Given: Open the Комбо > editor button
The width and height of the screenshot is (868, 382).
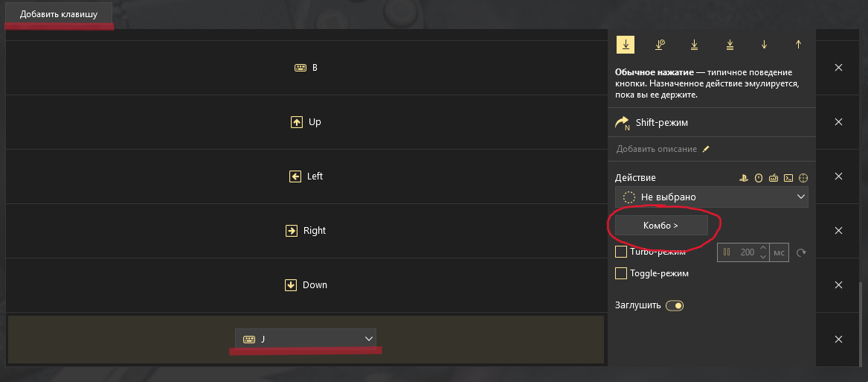Looking at the screenshot, I should (x=661, y=226).
